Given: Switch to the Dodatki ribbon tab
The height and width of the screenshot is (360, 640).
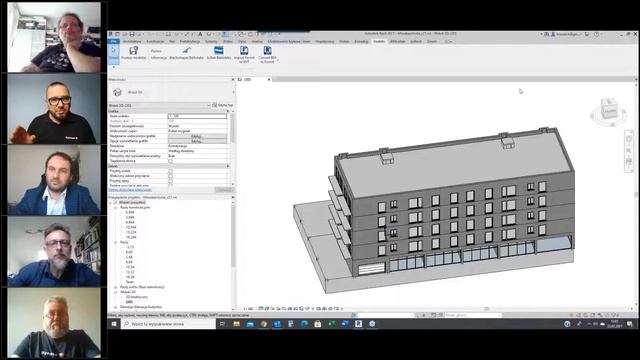Looking at the screenshot, I should click(x=379, y=41).
